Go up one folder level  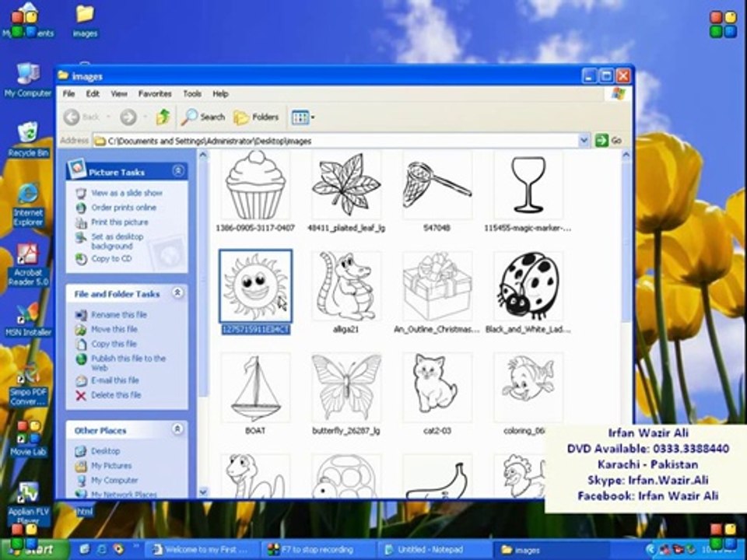coord(163,117)
